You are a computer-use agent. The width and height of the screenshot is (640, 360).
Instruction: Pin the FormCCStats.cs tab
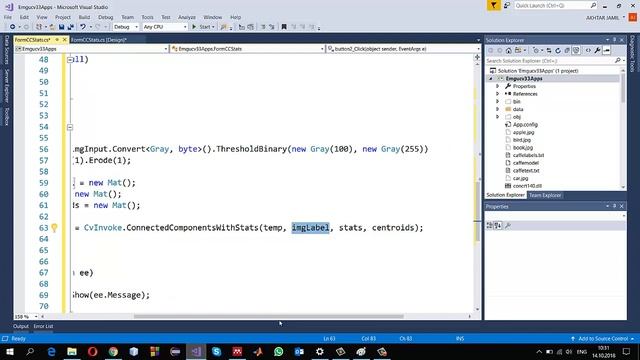(57, 40)
